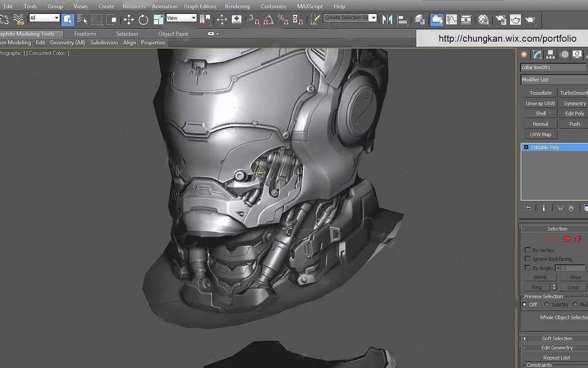Toggle Show End Result icon
The height and width of the screenshot is (368, 588).
(x=543, y=208)
